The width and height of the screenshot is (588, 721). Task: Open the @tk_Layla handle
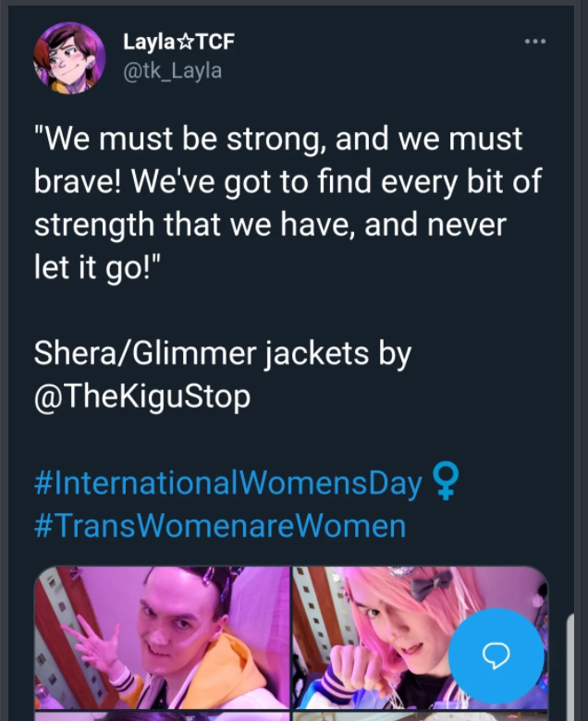(172, 71)
